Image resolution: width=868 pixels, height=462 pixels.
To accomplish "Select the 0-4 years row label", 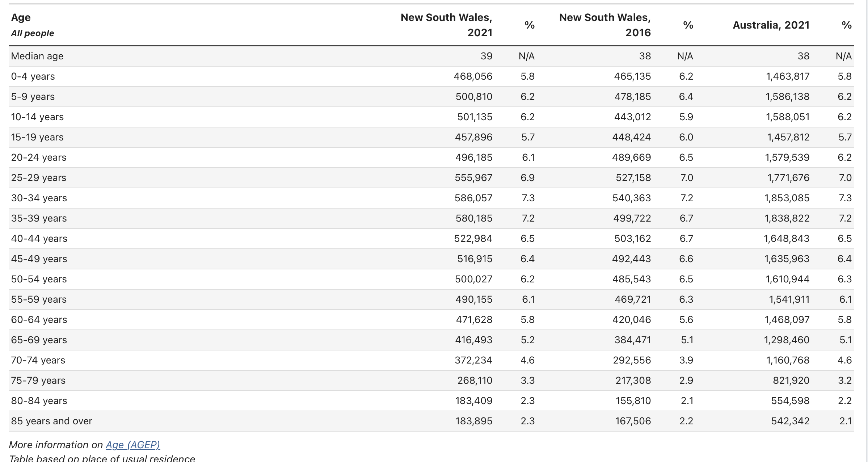I will (33, 76).
